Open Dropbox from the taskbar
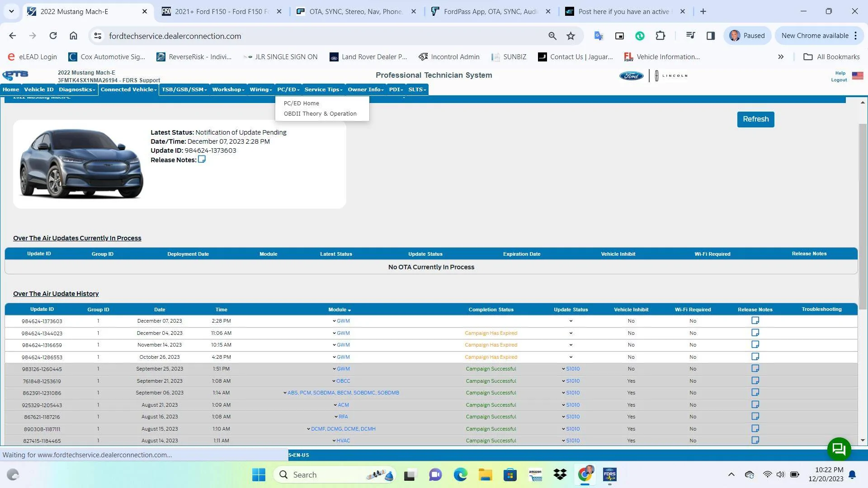 coord(560,475)
